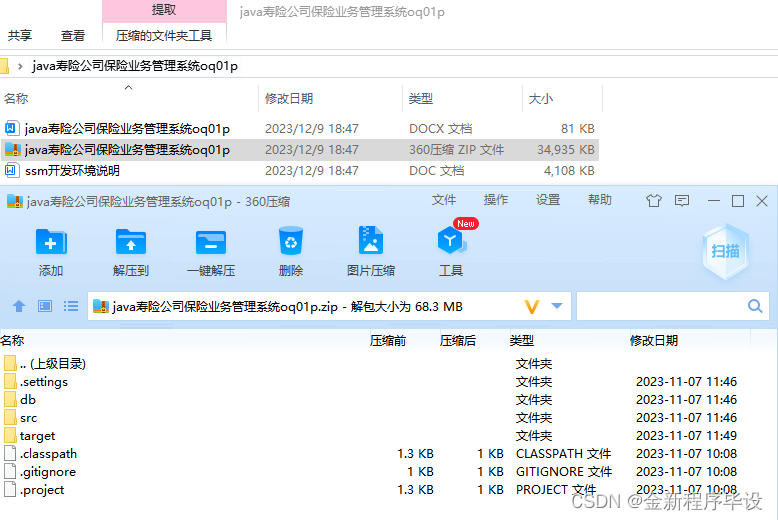This screenshot has height=520, width=778.
Task: Sort archive contents by 修改日期 column
Action: 654,341
